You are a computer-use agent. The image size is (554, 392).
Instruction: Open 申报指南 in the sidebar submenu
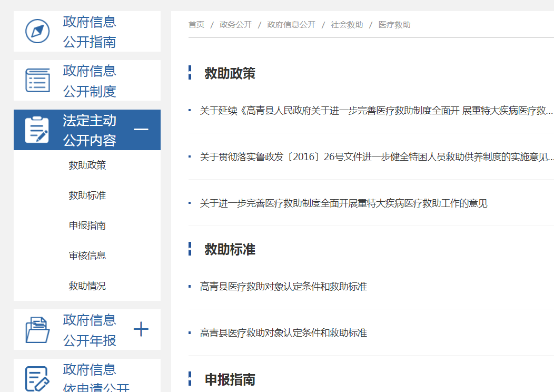pyautogui.click(x=87, y=226)
